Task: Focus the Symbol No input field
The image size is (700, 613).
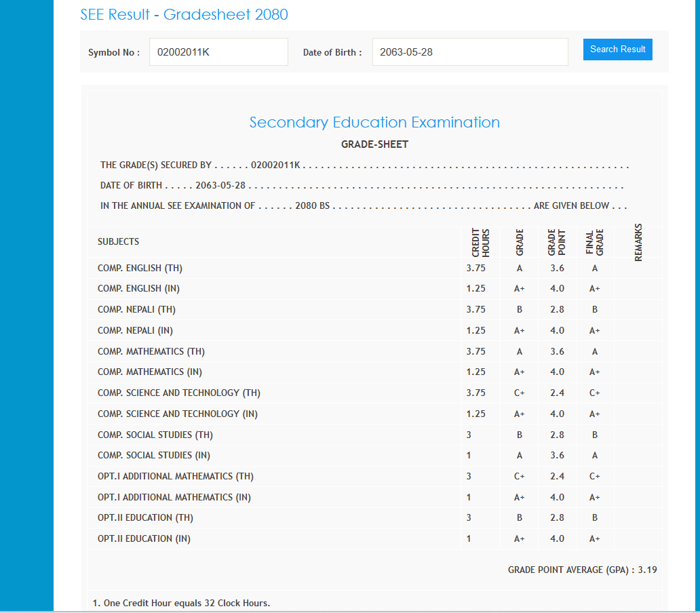Action: [218, 52]
